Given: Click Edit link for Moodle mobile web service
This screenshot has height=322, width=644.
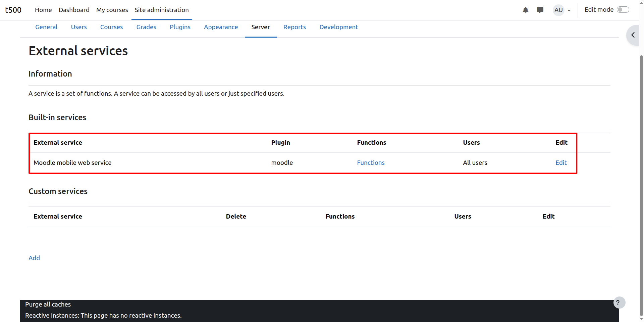Looking at the screenshot, I should coord(561,163).
